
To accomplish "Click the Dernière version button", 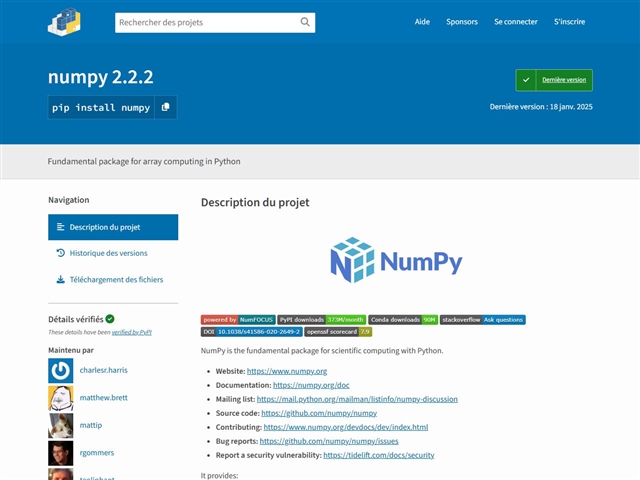I will point(554,80).
